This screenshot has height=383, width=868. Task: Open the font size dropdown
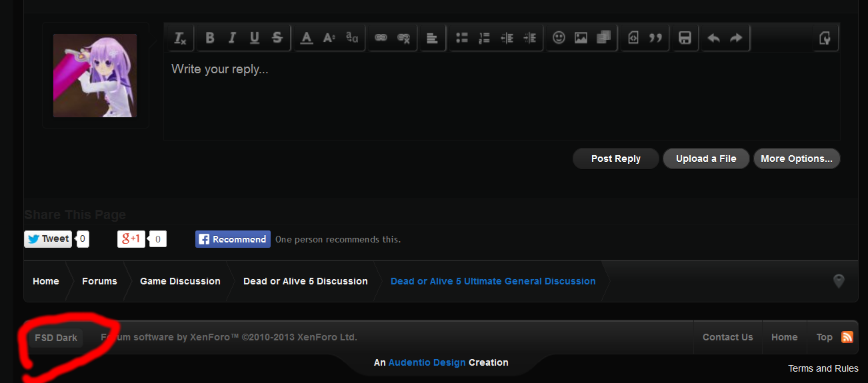(x=329, y=38)
